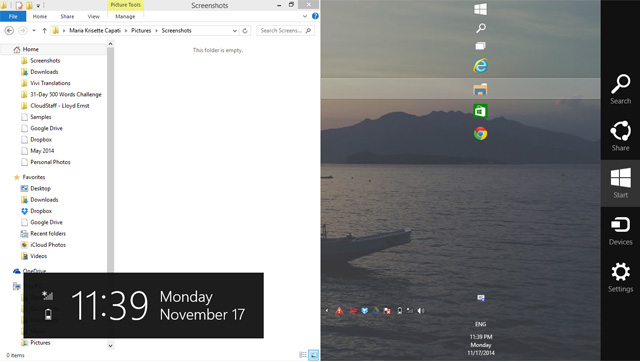Image resolution: width=640 pixels, height=362 pixels.
Task: Open address bar history dropdown
Action: 235,31
